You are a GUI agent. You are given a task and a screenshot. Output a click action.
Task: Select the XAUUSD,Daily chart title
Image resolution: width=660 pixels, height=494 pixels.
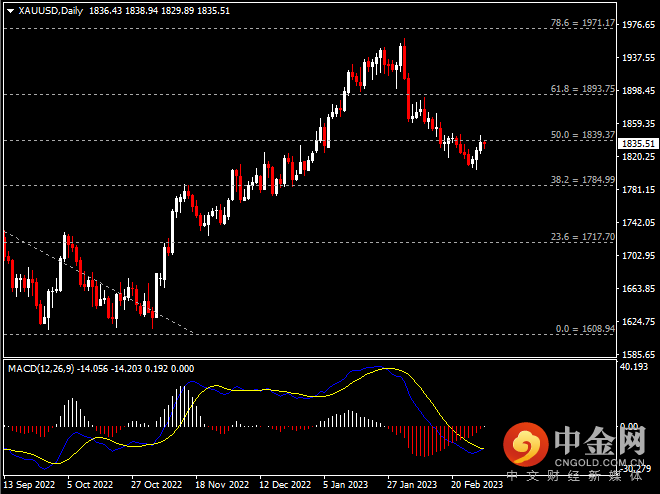coord(46,11)
